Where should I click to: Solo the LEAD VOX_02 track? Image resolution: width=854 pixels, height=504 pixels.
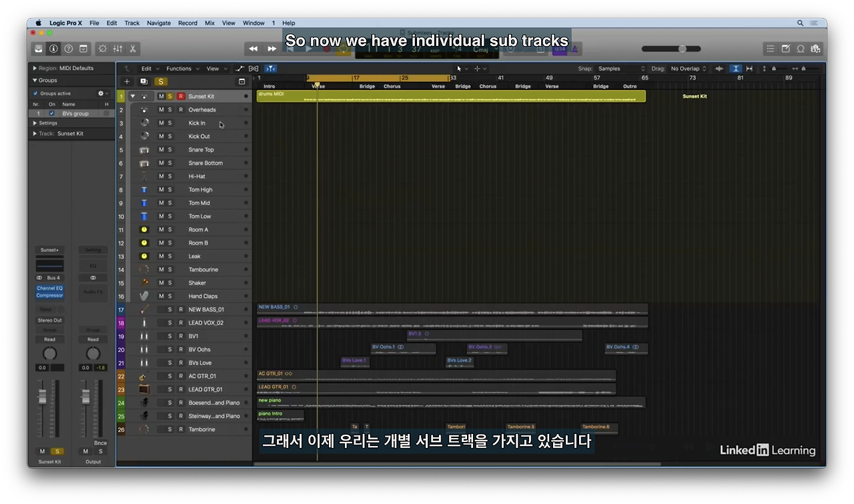pyautogui.click(x=170, y=323)
